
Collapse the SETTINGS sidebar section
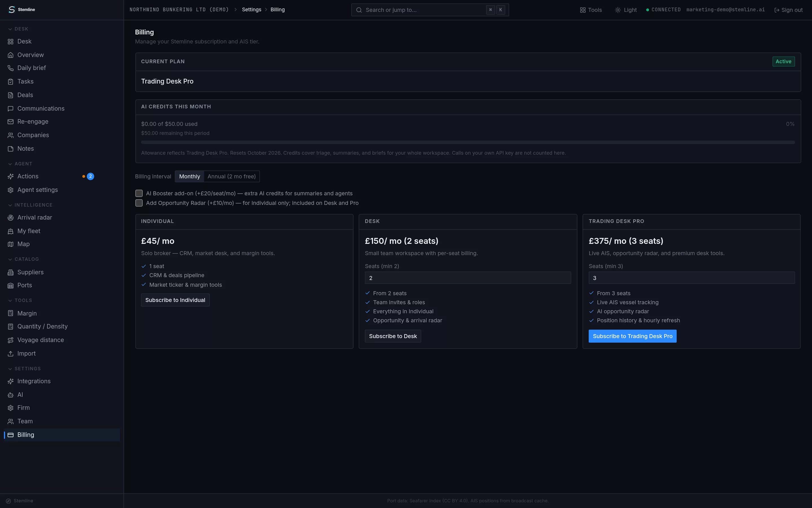pos(24,369)
